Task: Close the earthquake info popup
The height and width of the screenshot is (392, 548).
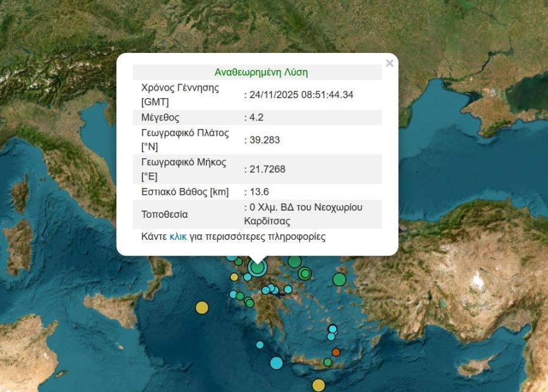Action: [389, 63]
